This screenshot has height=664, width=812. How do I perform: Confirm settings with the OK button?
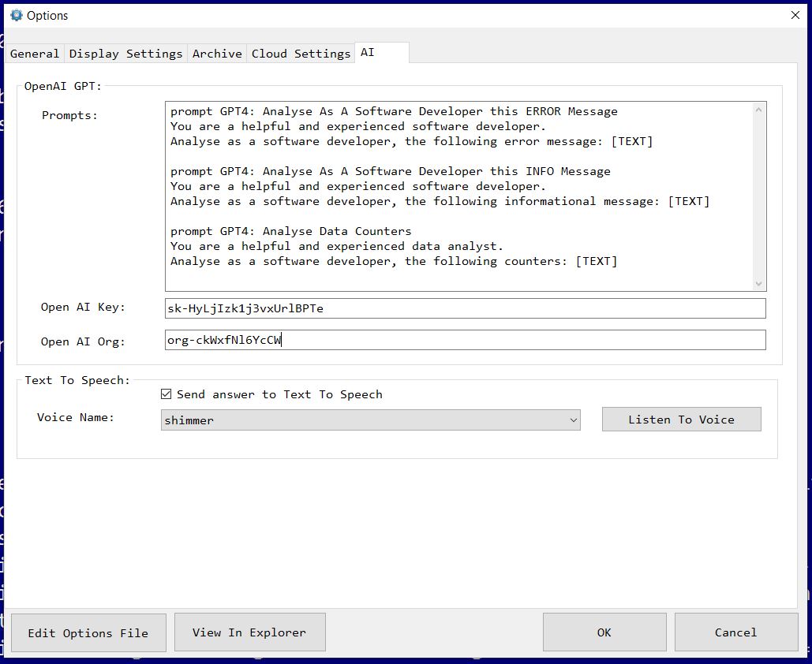coord(604,632)
